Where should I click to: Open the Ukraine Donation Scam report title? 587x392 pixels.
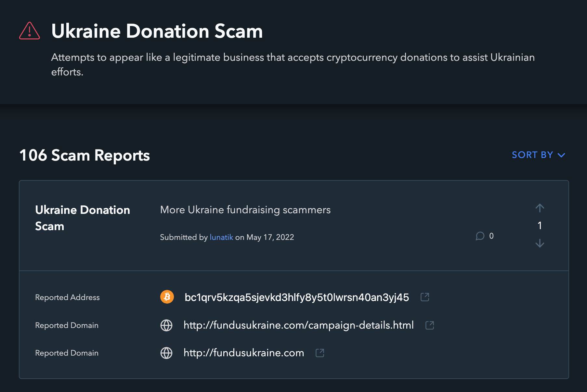83,218
